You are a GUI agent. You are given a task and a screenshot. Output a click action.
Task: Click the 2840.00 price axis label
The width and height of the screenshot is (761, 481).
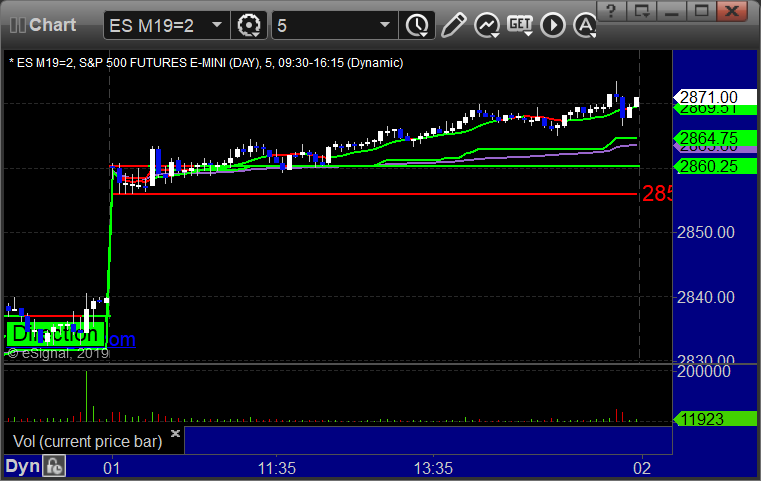coord(706,297)
